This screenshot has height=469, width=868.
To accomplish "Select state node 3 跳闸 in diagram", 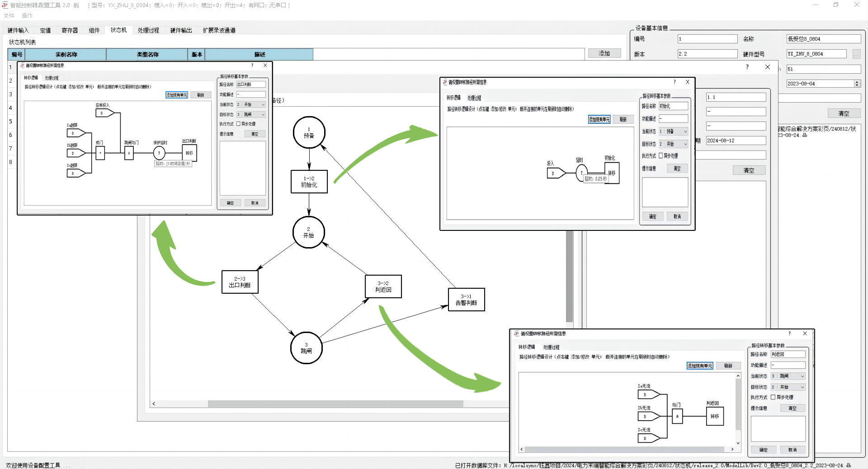I will click(x=306, y=348).
